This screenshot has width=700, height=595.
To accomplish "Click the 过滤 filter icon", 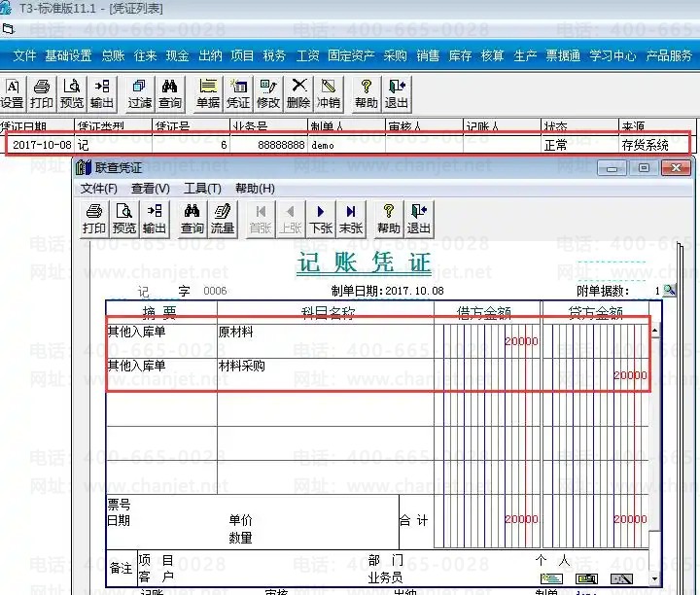I will tap(140, 94).
